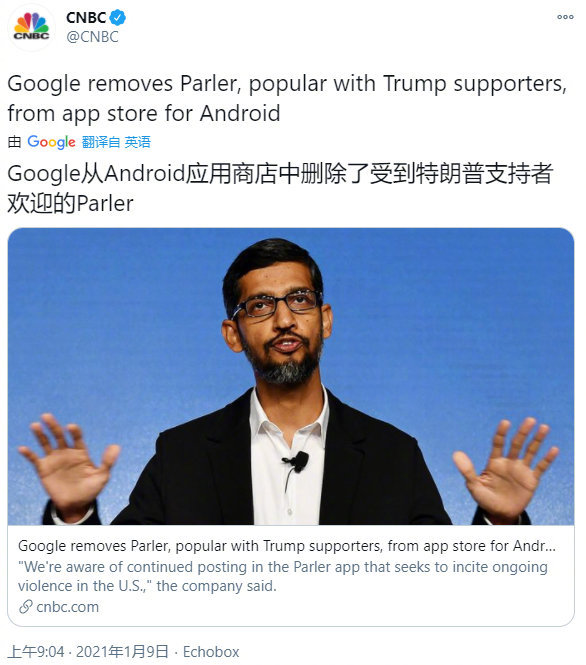The width and height of the screenshot is (586, 665).
Task: Open the article preview photo
Action: pos(291,377)
